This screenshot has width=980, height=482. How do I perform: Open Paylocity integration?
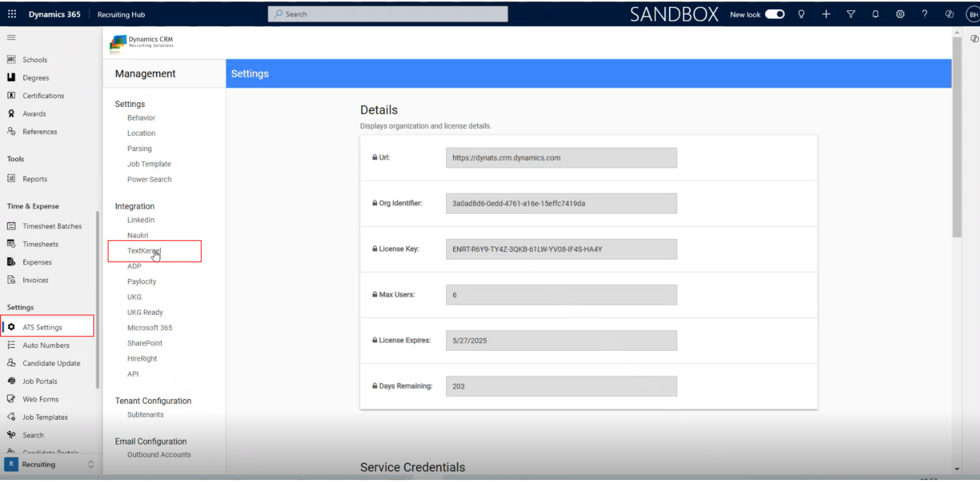click(142, 282)
